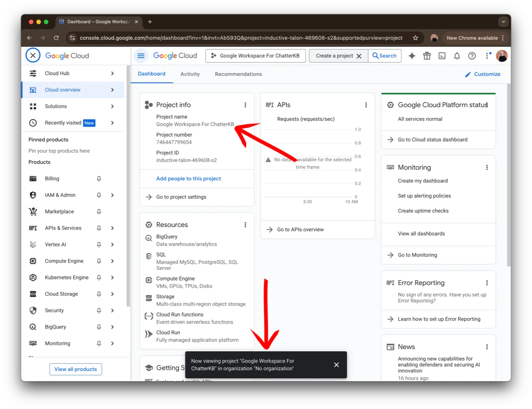Pin APIs & Services product
This screenshot has width=532, height=409.
click(99, 228)
